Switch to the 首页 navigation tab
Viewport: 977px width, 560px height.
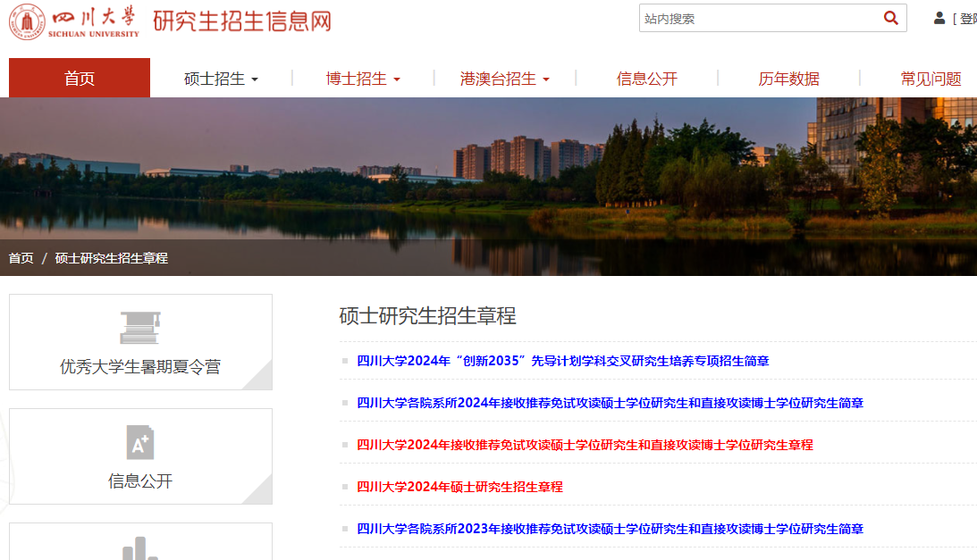click(79, 78)
